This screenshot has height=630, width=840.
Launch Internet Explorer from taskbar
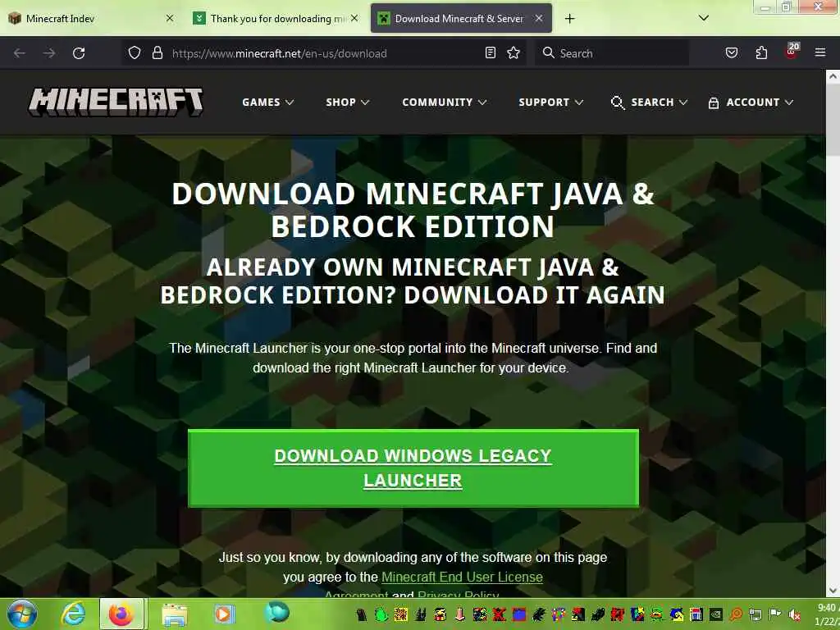(x=73, y=614)
